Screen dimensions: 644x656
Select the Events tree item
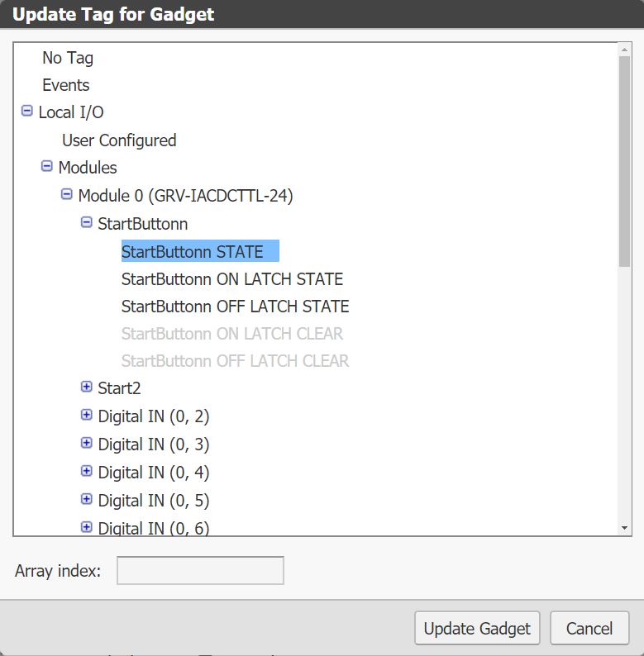point(66,85)
